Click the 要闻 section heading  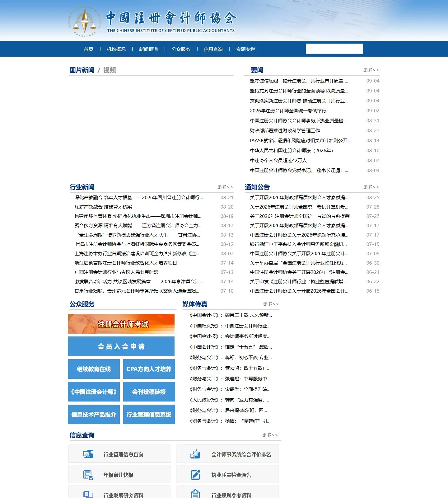[x=257, y=70]
